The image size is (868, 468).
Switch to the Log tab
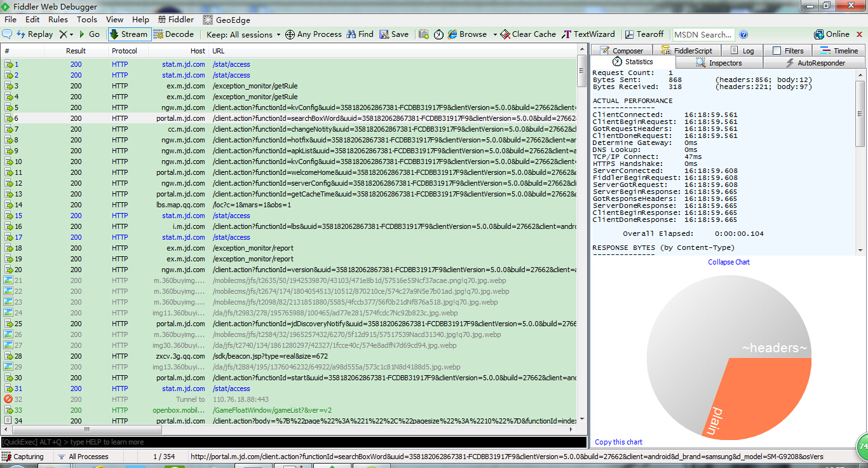(742, 51)
